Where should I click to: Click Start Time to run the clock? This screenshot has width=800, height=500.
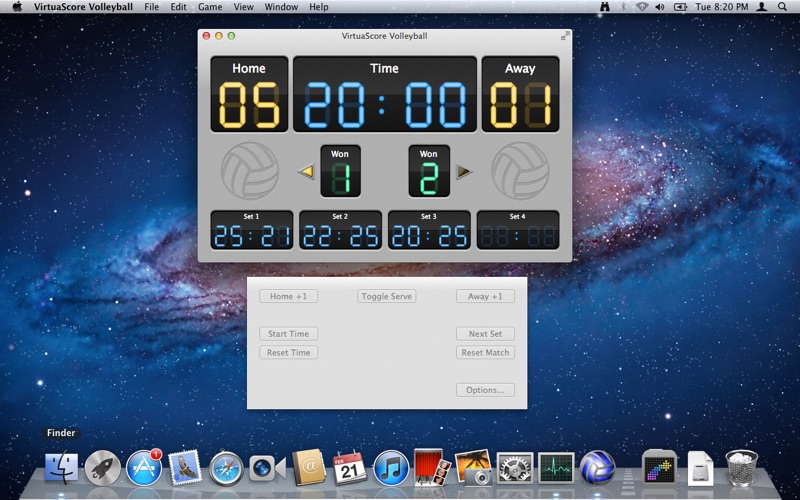click(x=288, y=334)
